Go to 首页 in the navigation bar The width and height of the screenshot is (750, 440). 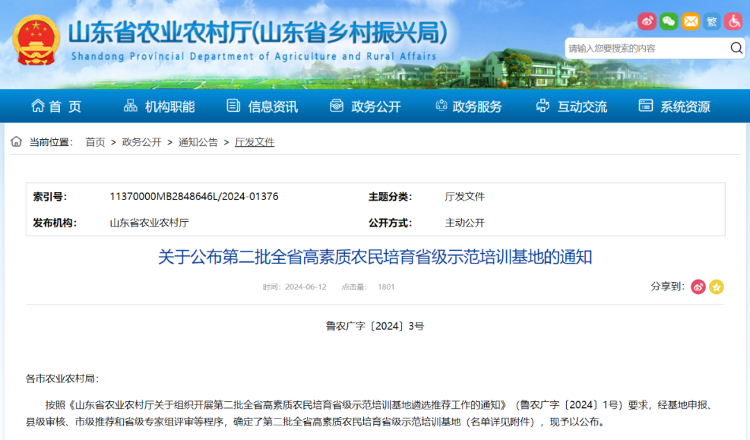(57, 107)
